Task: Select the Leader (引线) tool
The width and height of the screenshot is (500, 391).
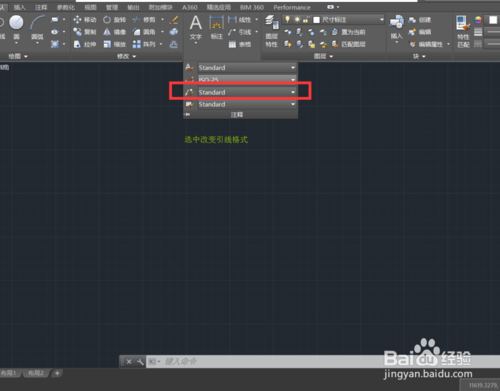Action: coord(239,32)
